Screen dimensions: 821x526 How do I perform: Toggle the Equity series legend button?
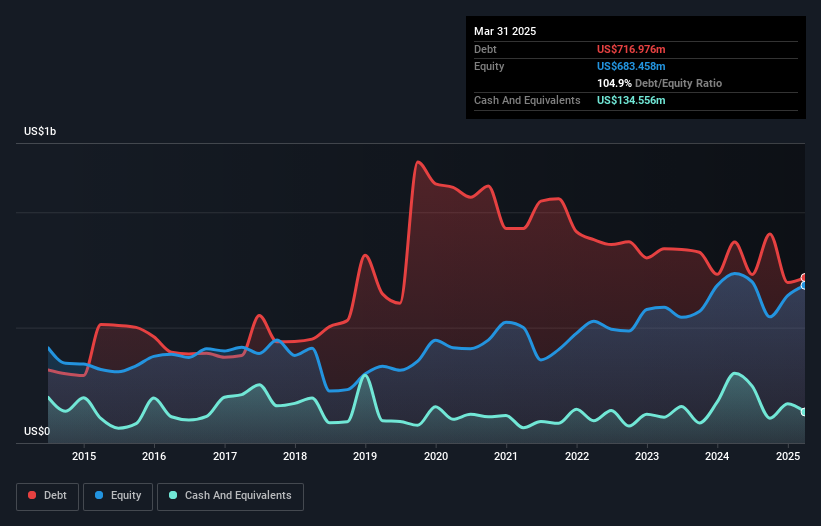pos(118,496)
